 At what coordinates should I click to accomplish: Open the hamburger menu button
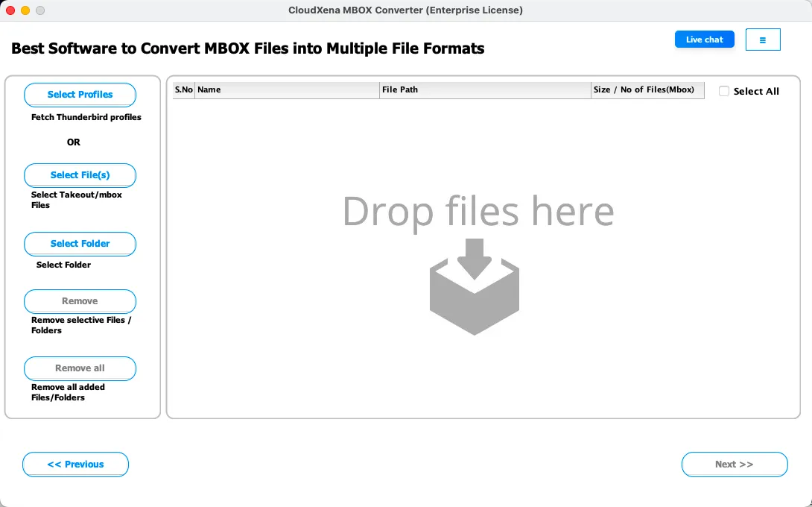762,40
